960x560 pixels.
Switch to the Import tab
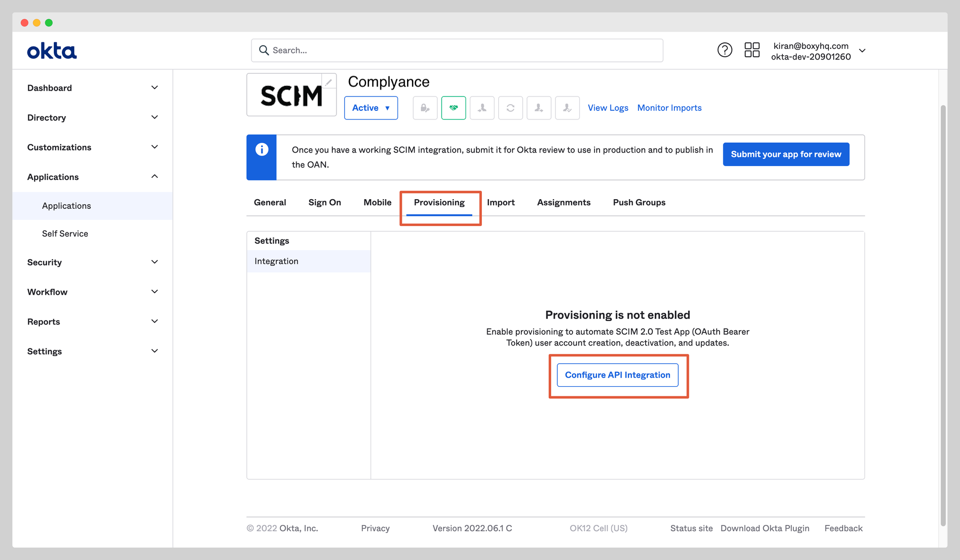(x=501, y=203)
